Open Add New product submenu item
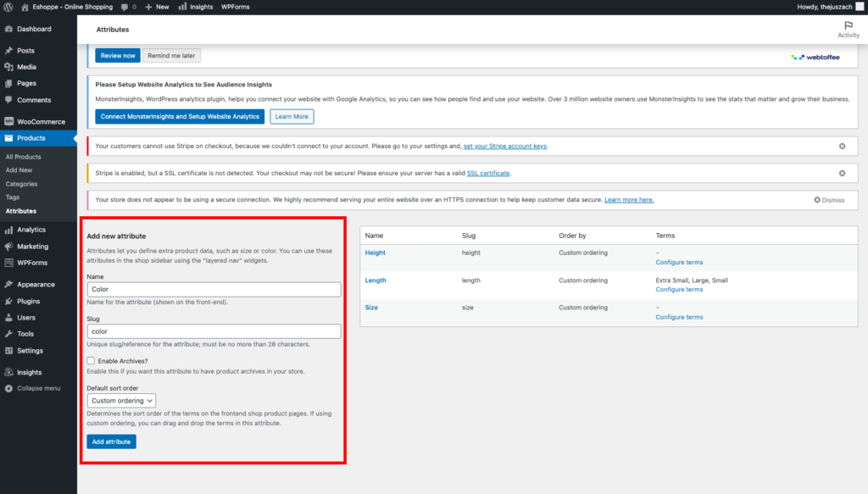The image size is (868, 494). 19,170
